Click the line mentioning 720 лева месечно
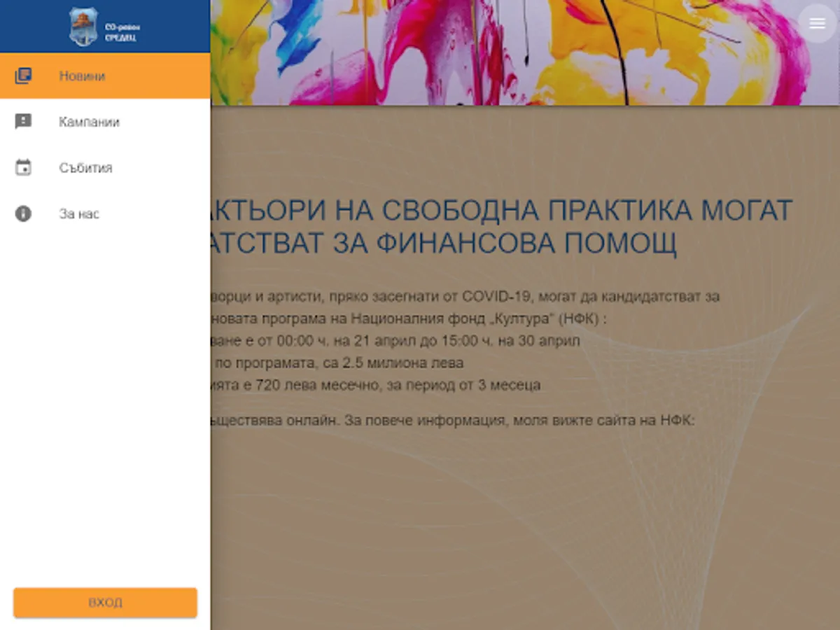Screen dimensions: 840x630 point(375,385)
